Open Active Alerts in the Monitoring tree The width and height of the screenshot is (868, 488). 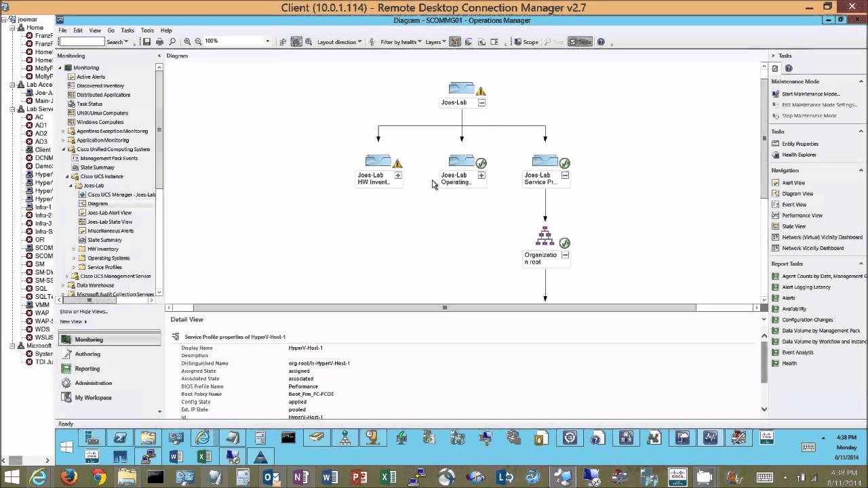(91, 77)
